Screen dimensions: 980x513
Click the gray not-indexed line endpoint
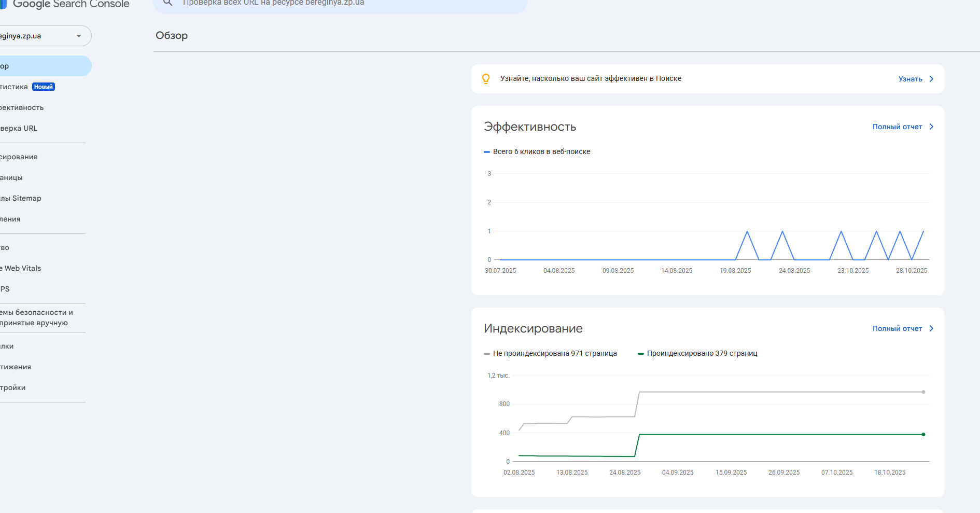(923, 392)
